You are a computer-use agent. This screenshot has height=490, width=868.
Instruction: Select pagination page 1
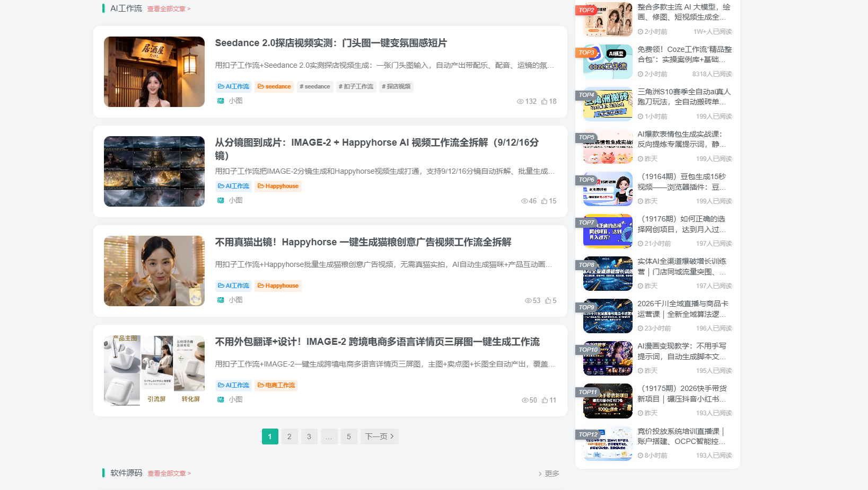click(x=270, y=436)
